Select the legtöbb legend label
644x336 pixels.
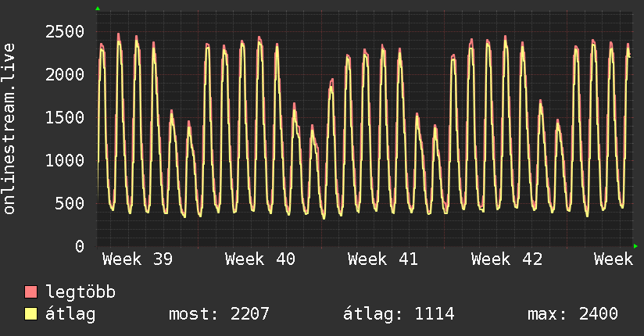(80, 292)
